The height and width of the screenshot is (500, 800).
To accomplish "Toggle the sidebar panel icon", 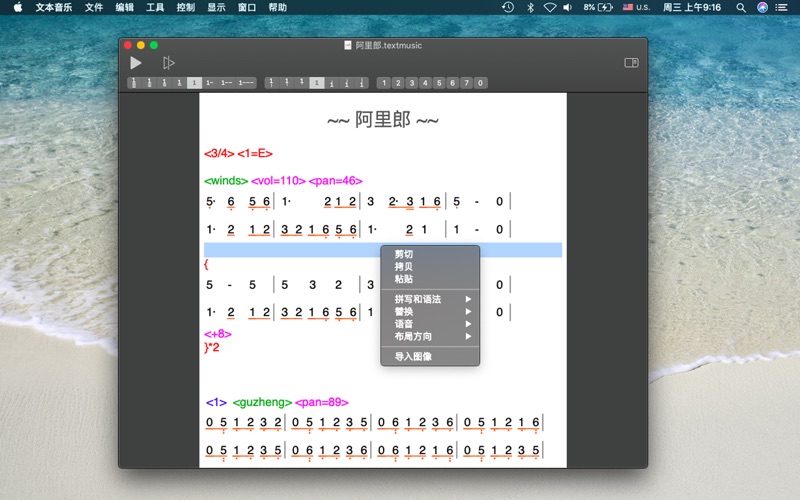I will pyautogui.click(x=631, y=63).
